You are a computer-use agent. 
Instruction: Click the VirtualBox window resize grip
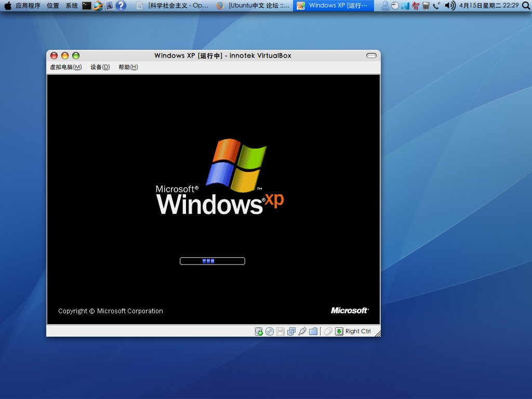pyautogui.click(x=378, y=334)
